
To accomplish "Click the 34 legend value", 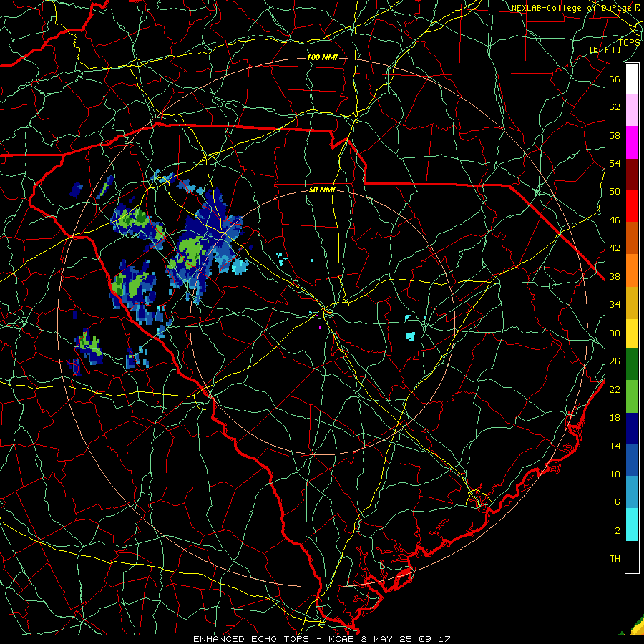I will 615,305.
